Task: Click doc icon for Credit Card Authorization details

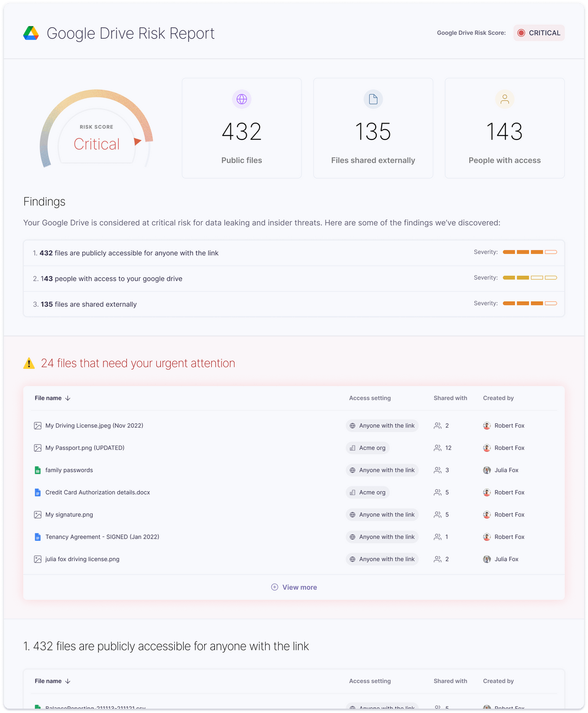Action: coord(38,492)
